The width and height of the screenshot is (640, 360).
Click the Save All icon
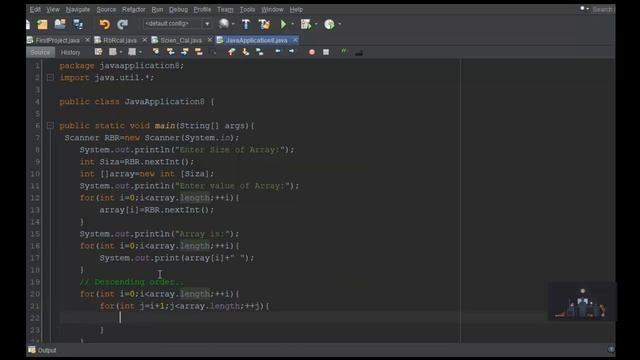tap(78, 24)
